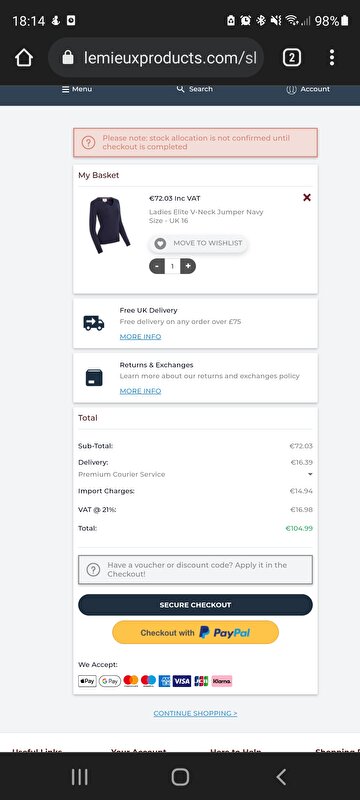Tap the Android back navigation button

[x=281, y=777]
